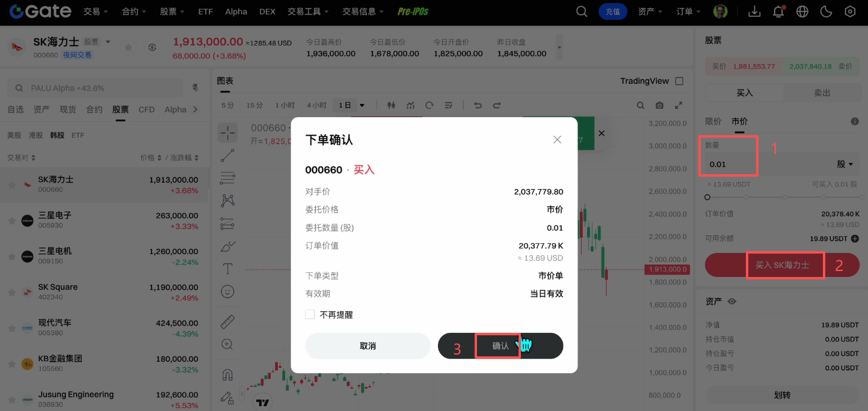The image size is (868, 411).
Task: Expand more timeframes next to 1日
Action: click(362, 105)
